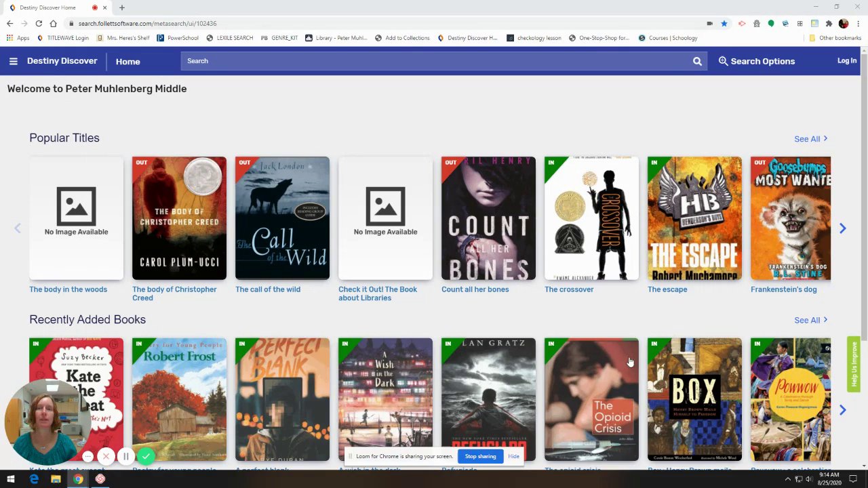Viewport: 868px width, 488px height.
Task: Open the Add to Collections bookmark
Action: [402, 38]
